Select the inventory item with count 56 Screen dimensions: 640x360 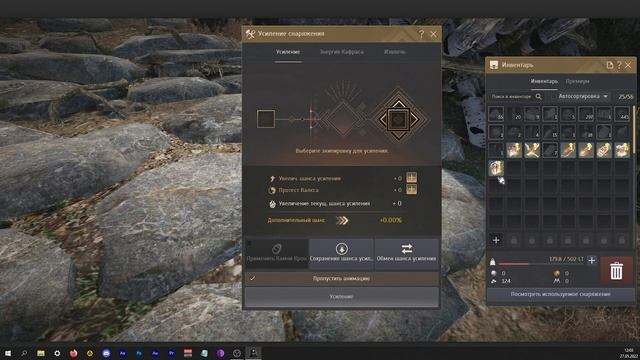tap(496, 114)
